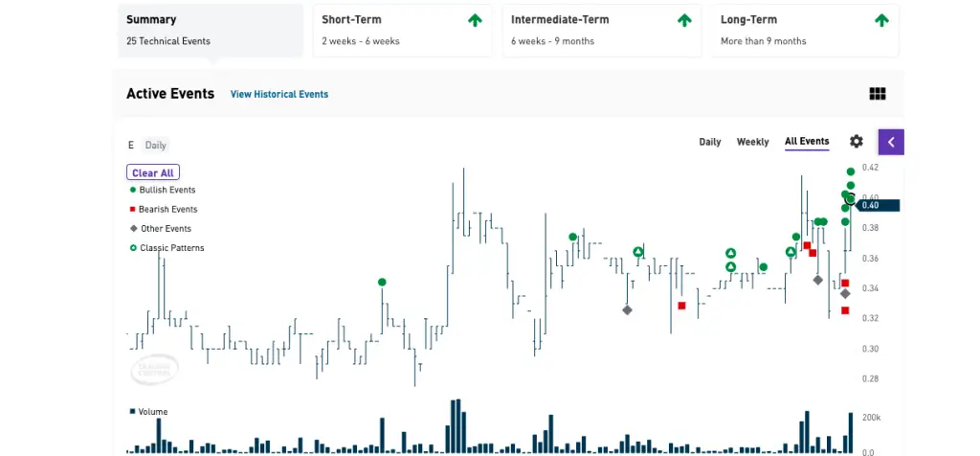Select the Summary tab

tap(211, 31)
